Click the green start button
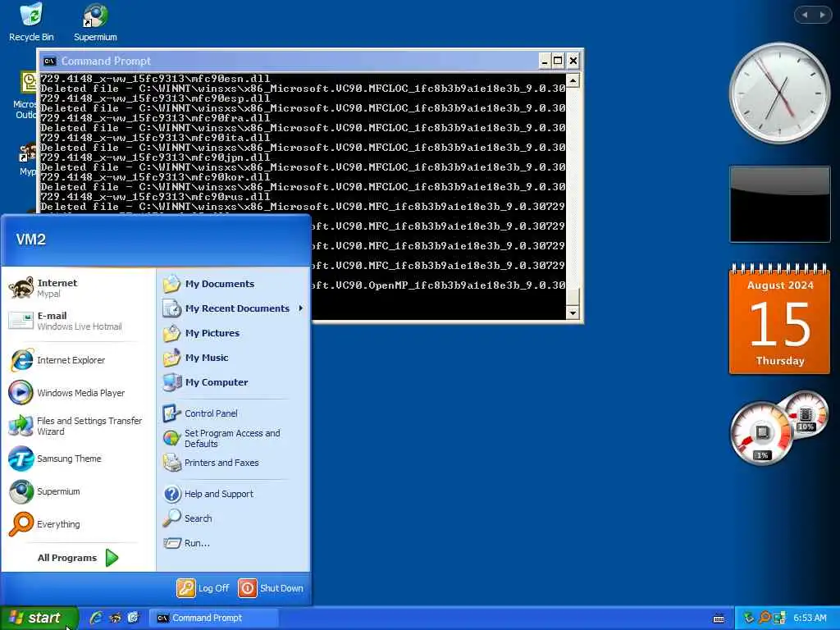Screen dimensions: 840x630 pos(39,618)
